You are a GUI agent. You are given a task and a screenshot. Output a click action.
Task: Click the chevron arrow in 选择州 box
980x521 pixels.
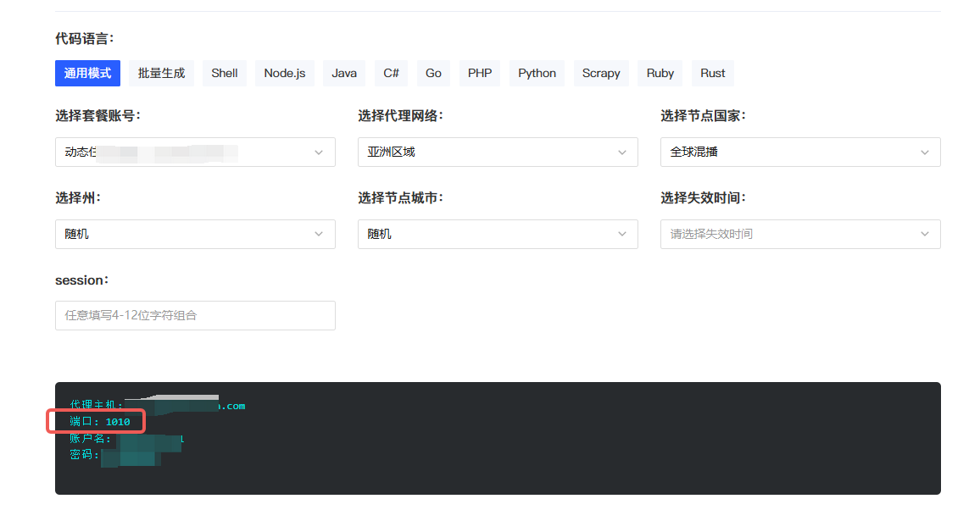[x=319, y=235]
